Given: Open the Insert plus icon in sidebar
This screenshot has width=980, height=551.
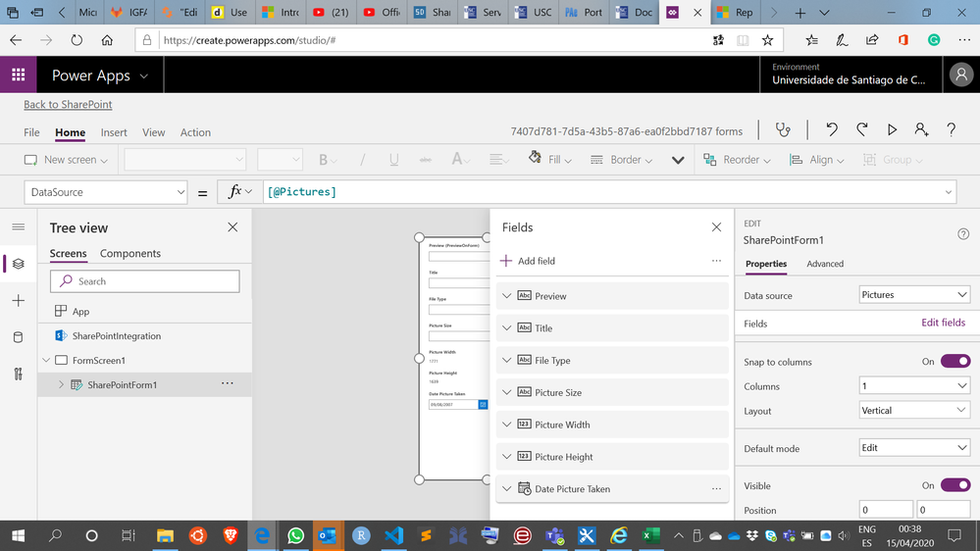Looking at the screenshot, I should click(x=18, y=300).
